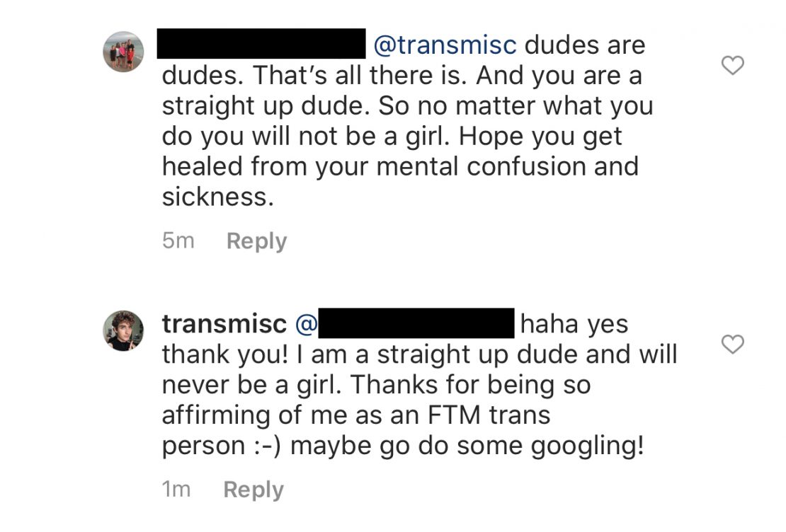The height and width of the screenshot is (532, 786).
Task: Click 'FTM trans' text in the reply
Action: pyautogui.click(x=489, y=415)
